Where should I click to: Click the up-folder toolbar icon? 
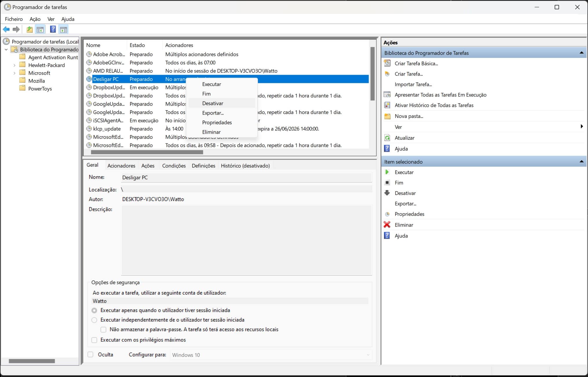(29, 29)
